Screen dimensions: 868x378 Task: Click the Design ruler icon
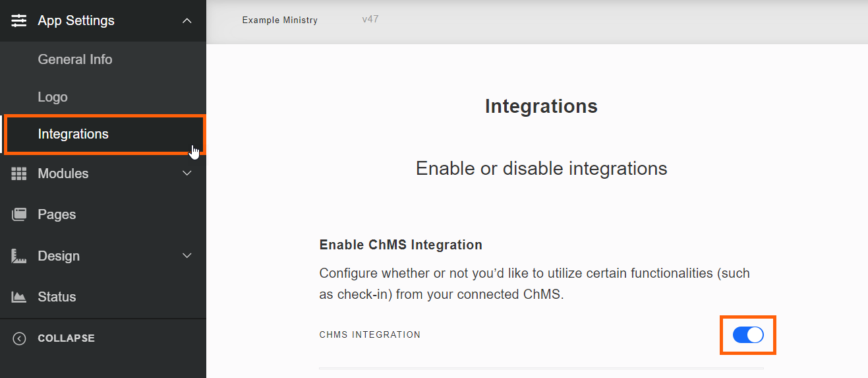(x=19, y=256)
